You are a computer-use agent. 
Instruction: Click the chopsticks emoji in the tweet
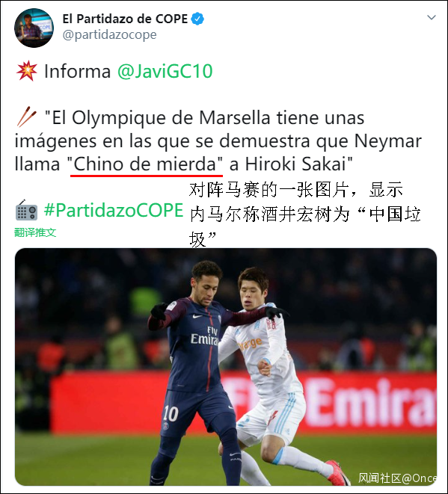pos(26,117)
